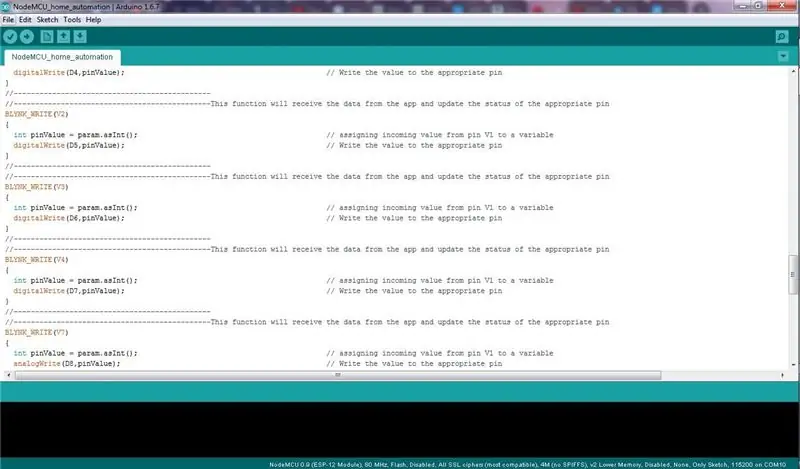The image size is (800, 469).
Task: Click the scroll down arrow of editor
Action: 793,365
